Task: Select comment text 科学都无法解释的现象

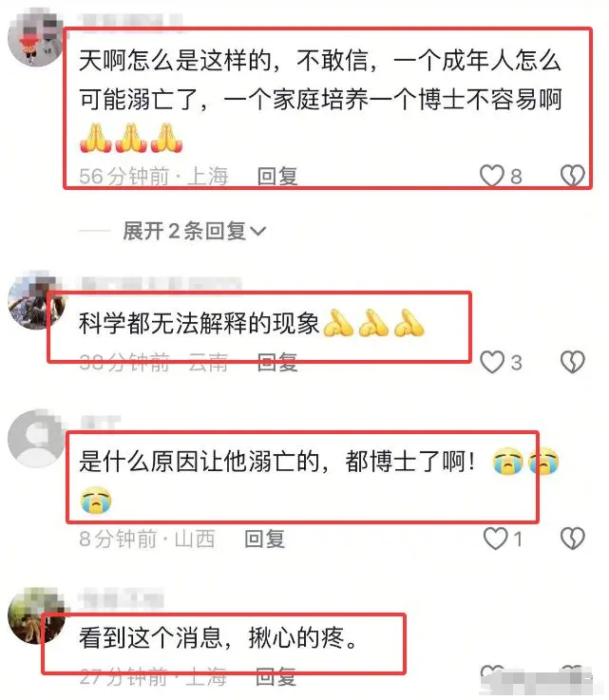Action: (199, 323)
